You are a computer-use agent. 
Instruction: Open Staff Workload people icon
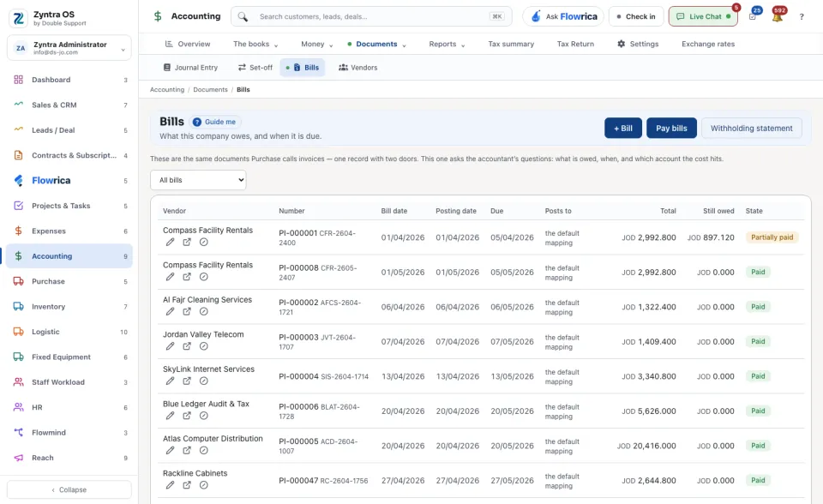coord(18,381)
